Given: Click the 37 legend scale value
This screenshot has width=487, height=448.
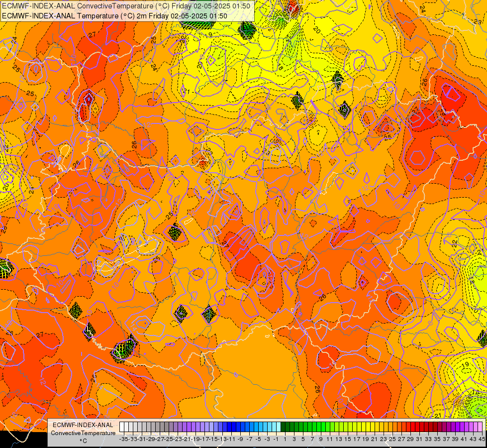Looking at the screenshot, I should click(447, 439).
